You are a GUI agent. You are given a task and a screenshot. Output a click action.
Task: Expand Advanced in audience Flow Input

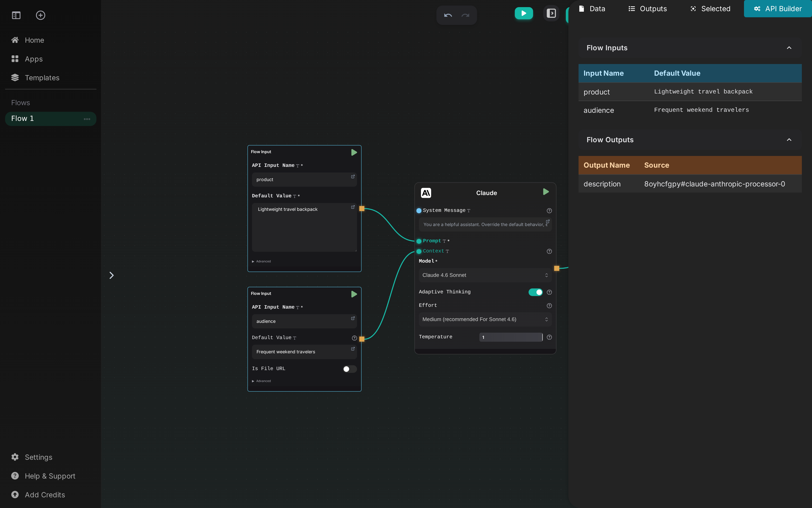coord(261,381)
